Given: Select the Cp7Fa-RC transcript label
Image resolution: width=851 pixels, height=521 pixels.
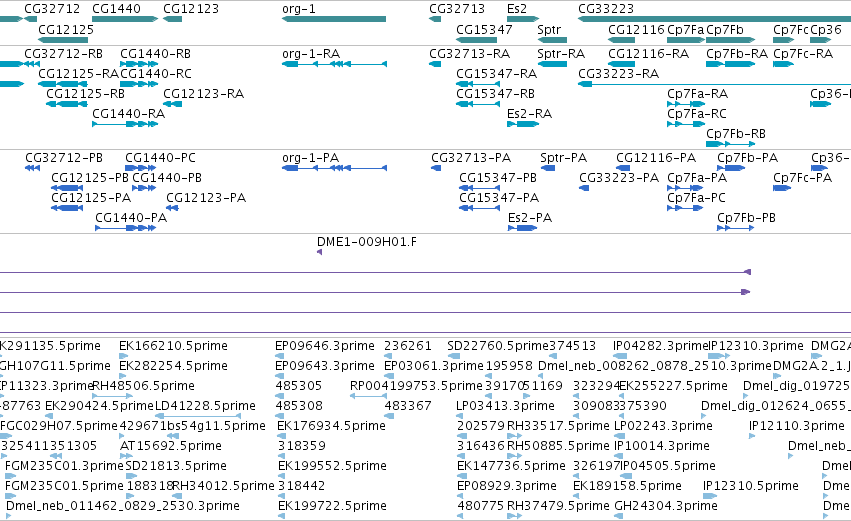Looking at the screenshot, I should click(x=697, y=114).
